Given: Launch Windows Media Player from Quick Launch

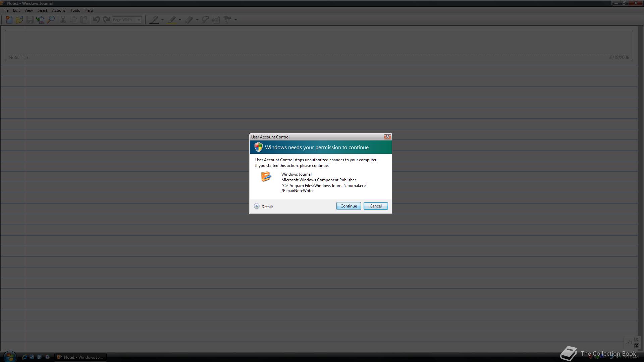Looking at the screenshot, I should tap(47, 357).
